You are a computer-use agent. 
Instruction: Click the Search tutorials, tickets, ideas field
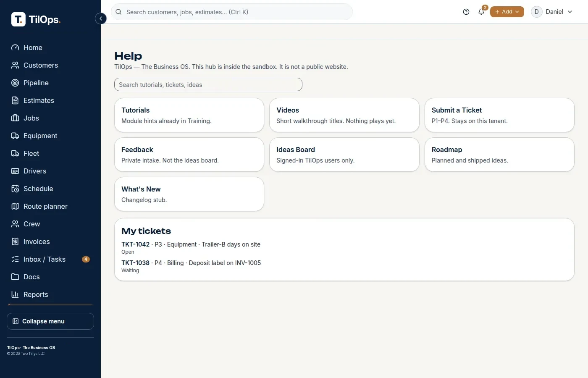coord(208,84)
